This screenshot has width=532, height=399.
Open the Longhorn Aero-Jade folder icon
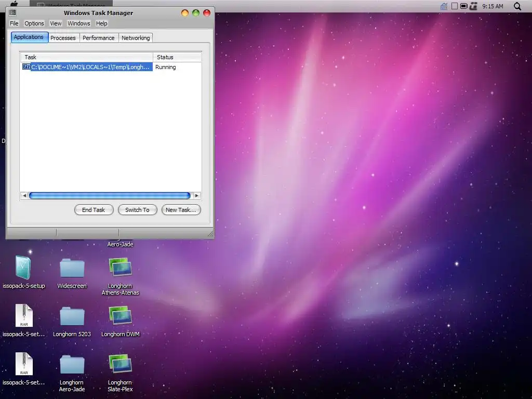[x=72, y=365]
